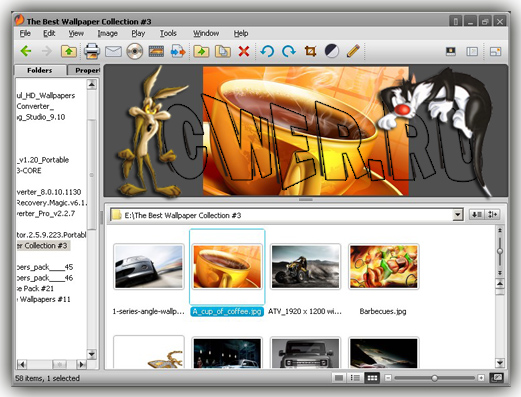Screen dimensions: 521x397
Task: Delete the image with the red X icon
Action: click(x=244, y=51)
